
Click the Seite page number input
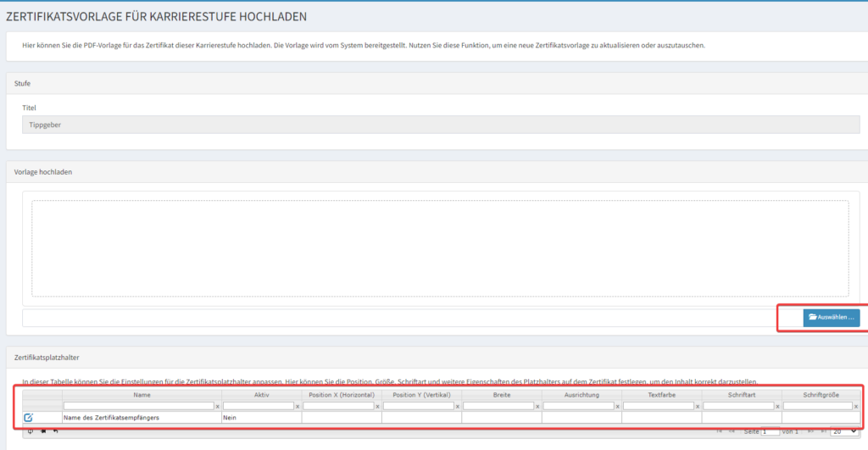770,431
